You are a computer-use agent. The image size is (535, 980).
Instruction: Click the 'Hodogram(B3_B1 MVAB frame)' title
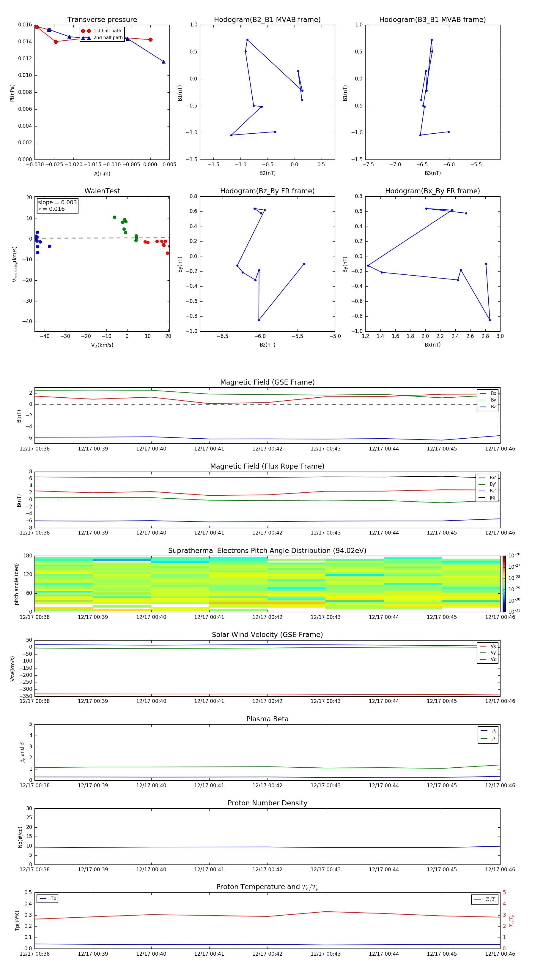point(432,19)
